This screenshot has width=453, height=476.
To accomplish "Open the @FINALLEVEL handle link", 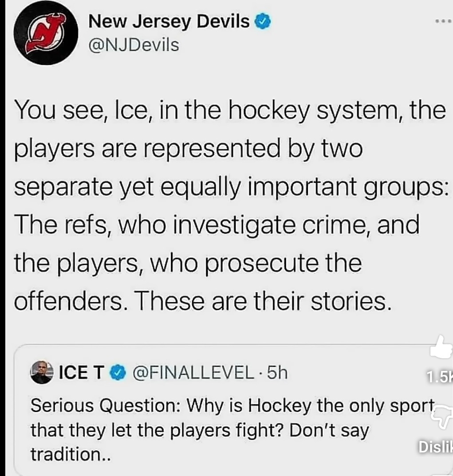I will pos(193,373).
